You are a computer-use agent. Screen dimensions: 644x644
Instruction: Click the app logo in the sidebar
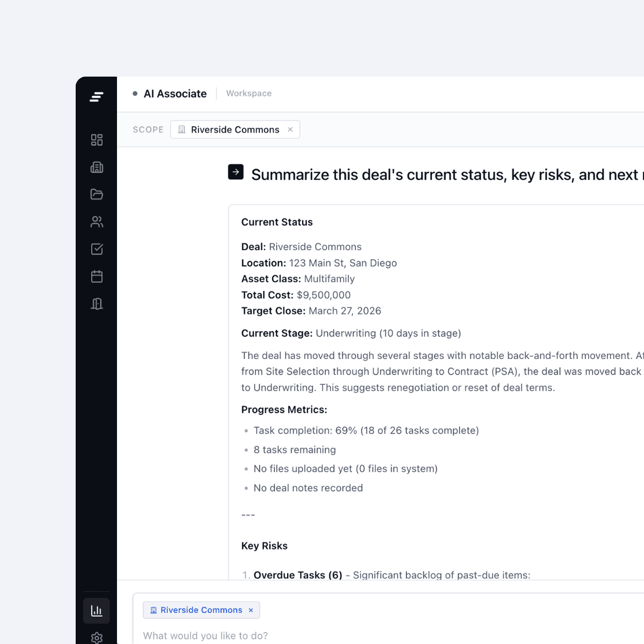click(97, 97)
